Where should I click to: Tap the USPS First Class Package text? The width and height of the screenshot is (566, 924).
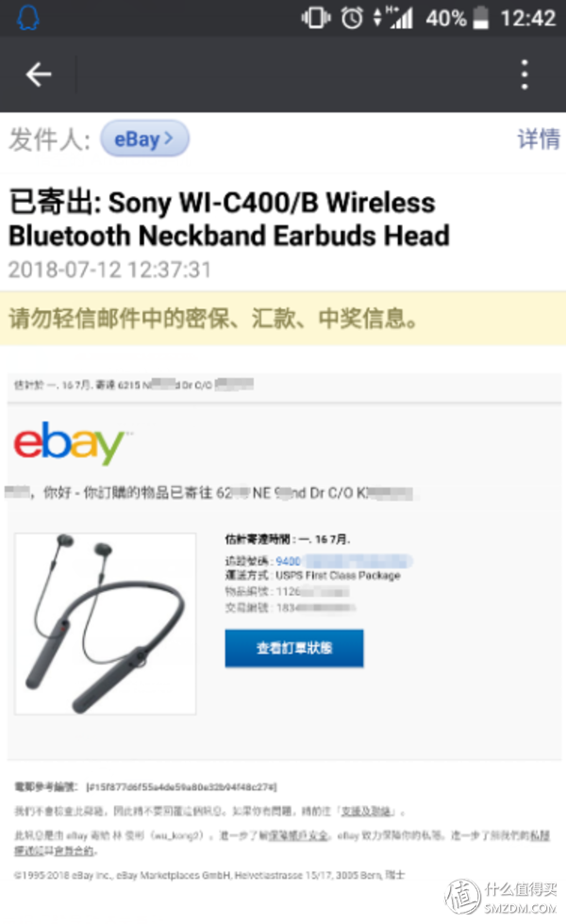(338, 575)
